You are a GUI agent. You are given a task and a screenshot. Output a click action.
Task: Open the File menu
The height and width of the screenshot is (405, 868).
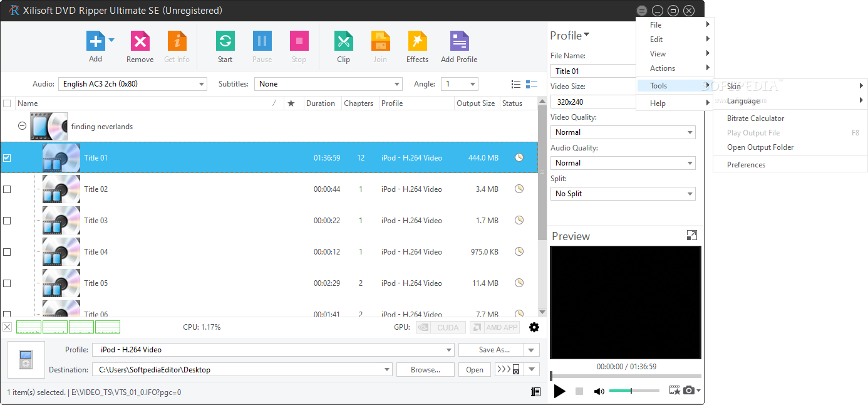(674, 25)
